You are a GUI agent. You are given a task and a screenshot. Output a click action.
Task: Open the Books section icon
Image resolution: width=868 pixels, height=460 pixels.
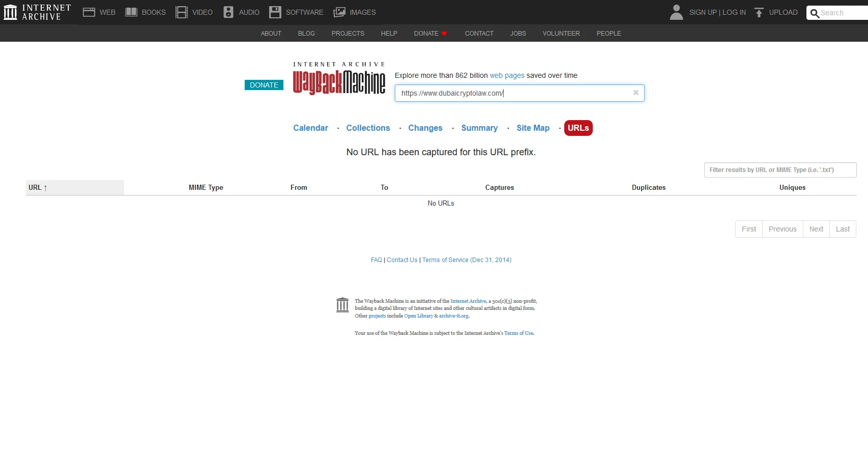(131, 12)
